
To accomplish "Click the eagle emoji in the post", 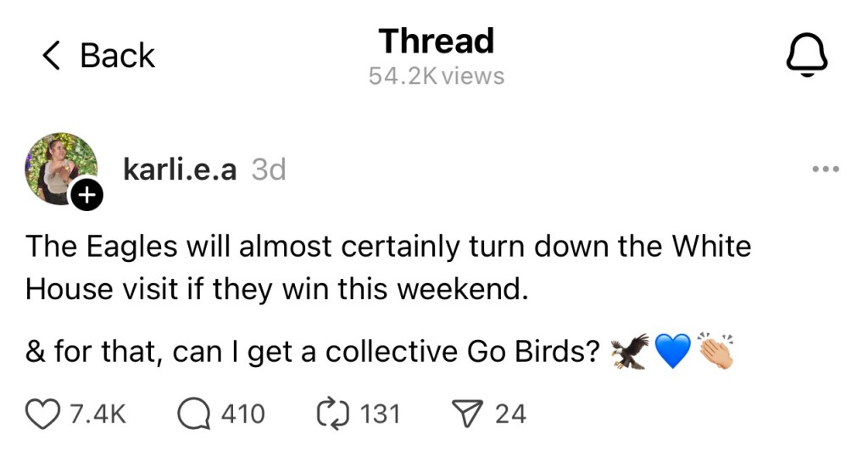I will coord(630,350).
